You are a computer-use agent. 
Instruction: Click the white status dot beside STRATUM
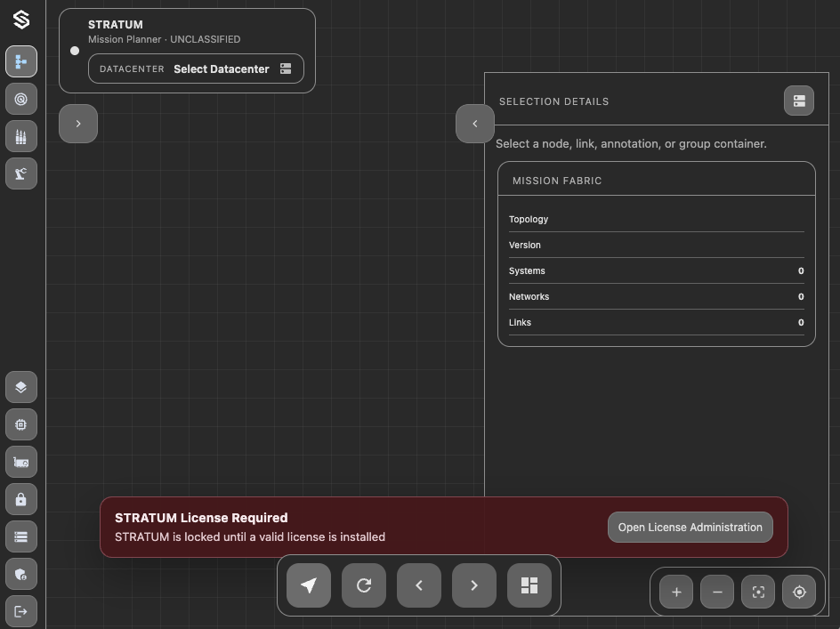[75, 51]
